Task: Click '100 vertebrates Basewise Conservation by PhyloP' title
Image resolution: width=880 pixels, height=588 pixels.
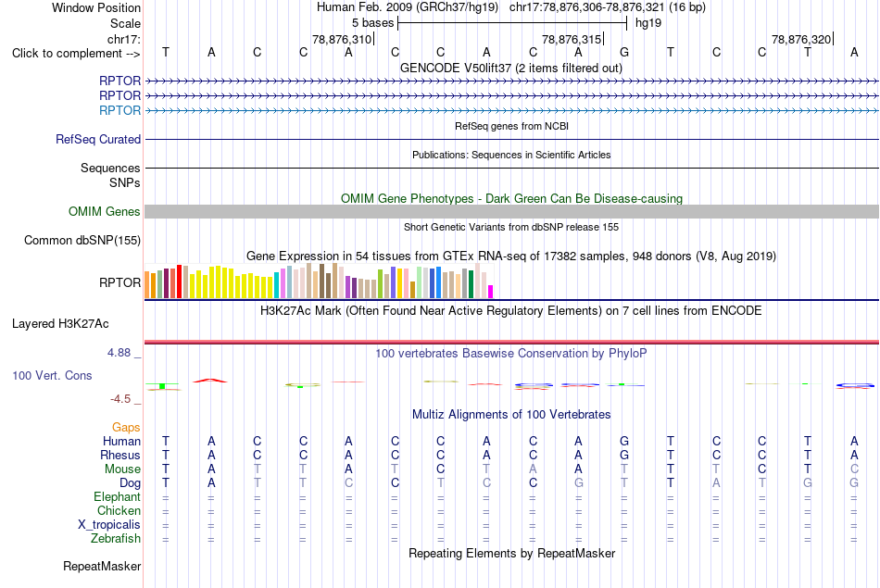Action: 511,354
